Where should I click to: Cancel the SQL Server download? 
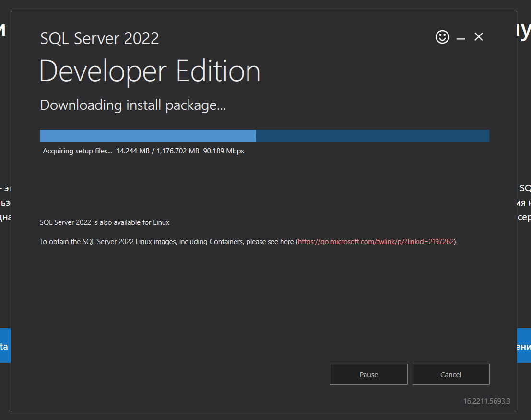[451, 374]
